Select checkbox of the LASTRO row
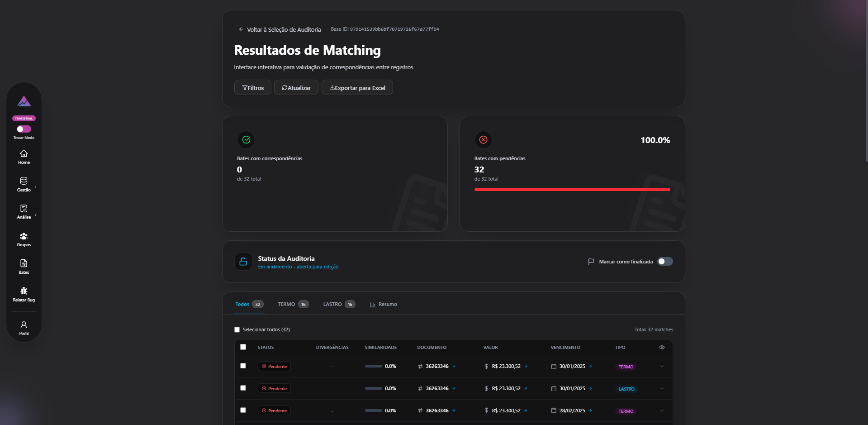The height and width of the screenshot is (425, 868). [243, 388]
